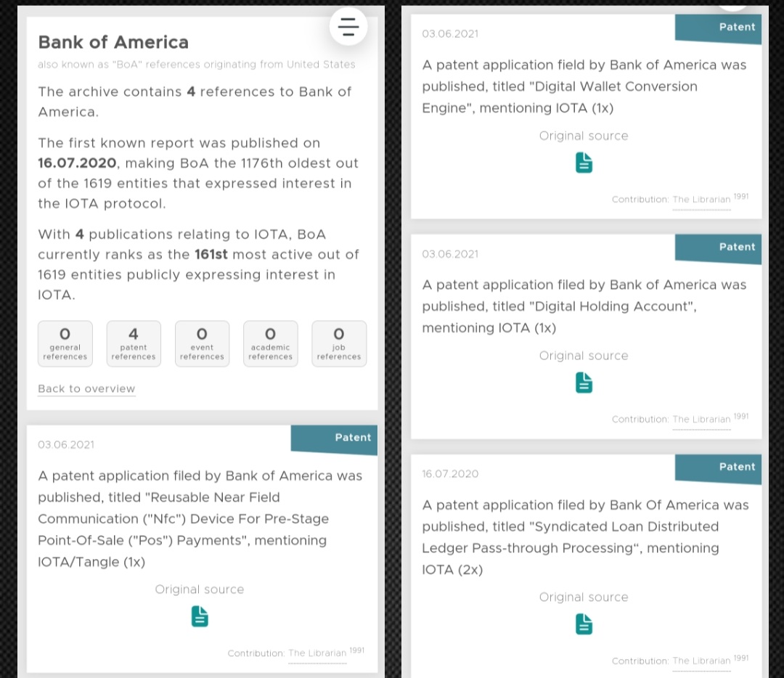The image size is (784, 678).
Task: Click Original source label in Digital Wallet card
Action: pyautogui.click(x=584, y=136)
